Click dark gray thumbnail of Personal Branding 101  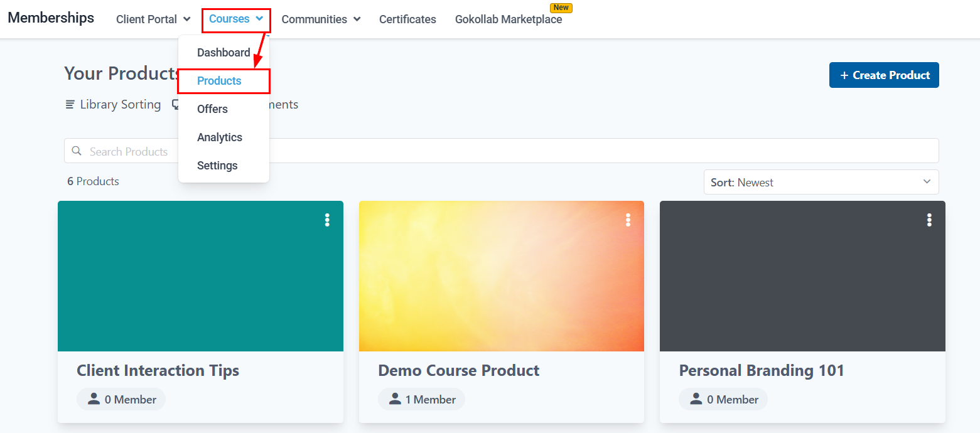[802, 276]
